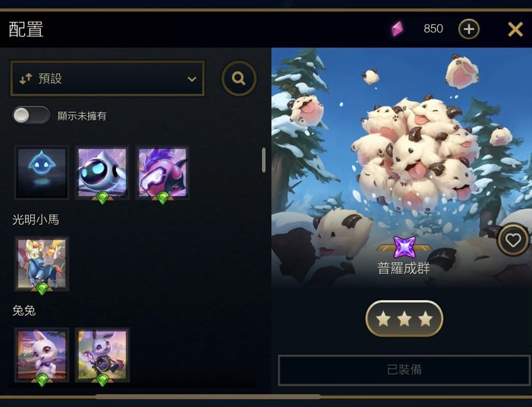532x407 pixels.
Task: Click the pink gem currency icon
Action: (x=397, y=29)
